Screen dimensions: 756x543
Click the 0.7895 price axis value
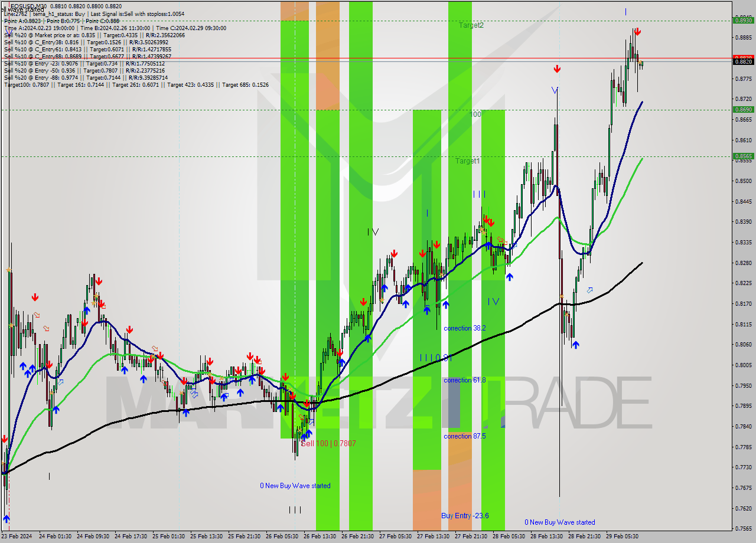click(743, 406)
